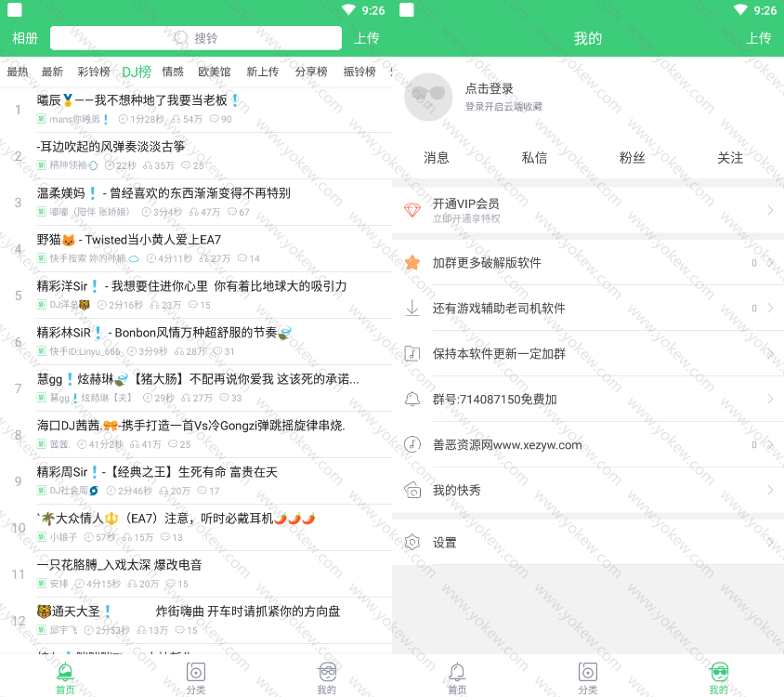
Task: Tap the bell icon beside 群号:714087150免费加
Action: [412, 400]
